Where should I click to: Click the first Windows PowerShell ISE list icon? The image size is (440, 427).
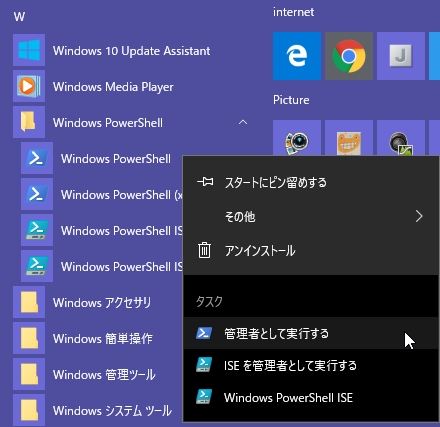(37, 230)
